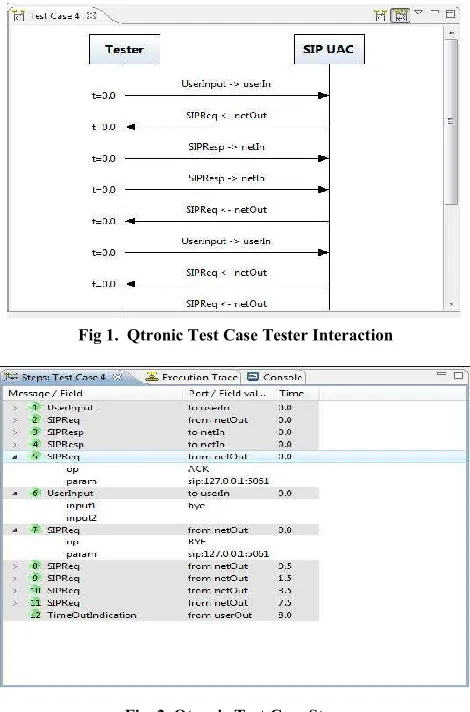
Task: Select the lowercase bye value cell
Action: click(x=196, y=505)
